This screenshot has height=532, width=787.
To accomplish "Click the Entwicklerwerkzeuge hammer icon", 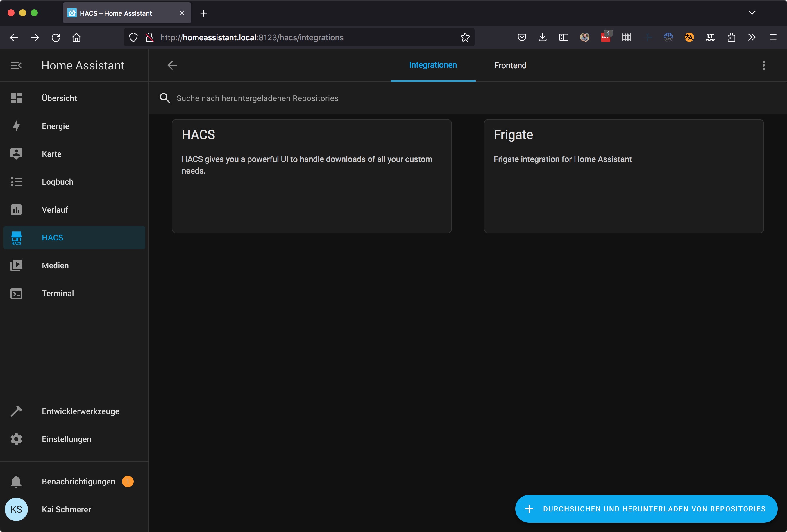I will (16, 411).
